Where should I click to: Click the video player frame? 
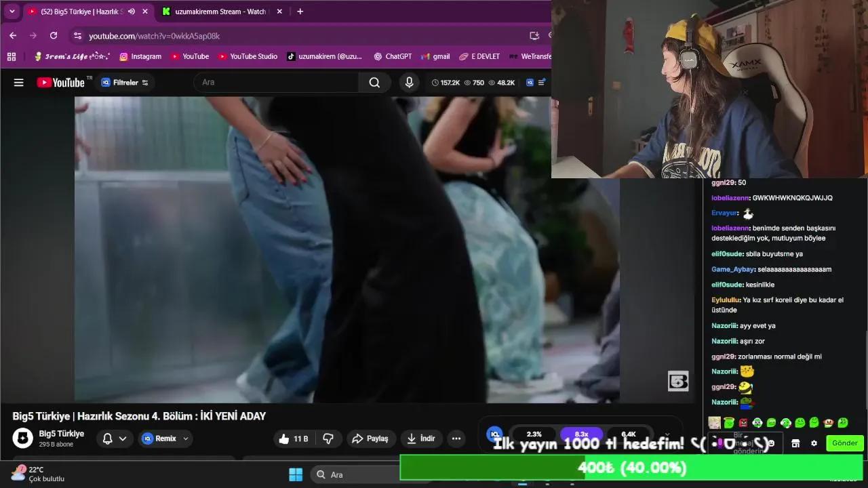[347, 249]
